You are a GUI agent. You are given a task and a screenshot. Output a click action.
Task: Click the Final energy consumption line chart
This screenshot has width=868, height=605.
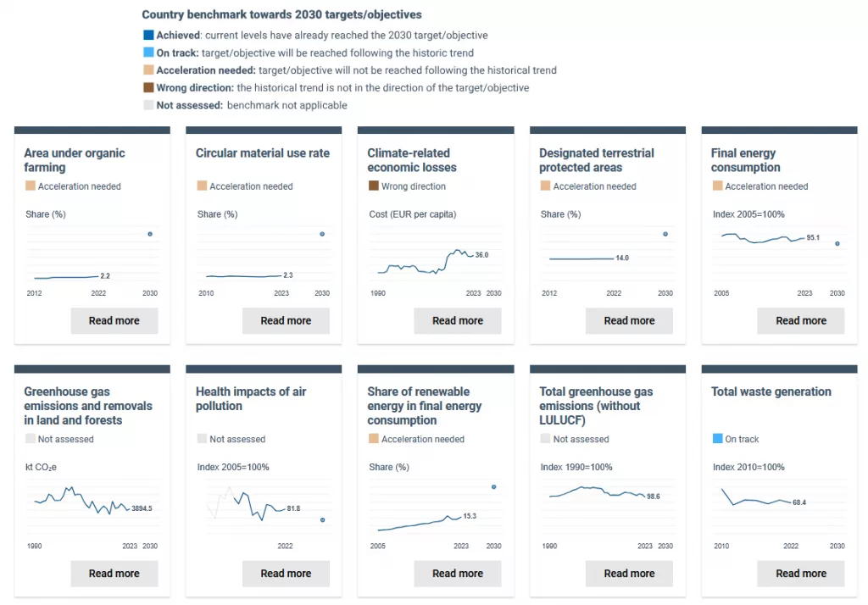tap(763, 238)
